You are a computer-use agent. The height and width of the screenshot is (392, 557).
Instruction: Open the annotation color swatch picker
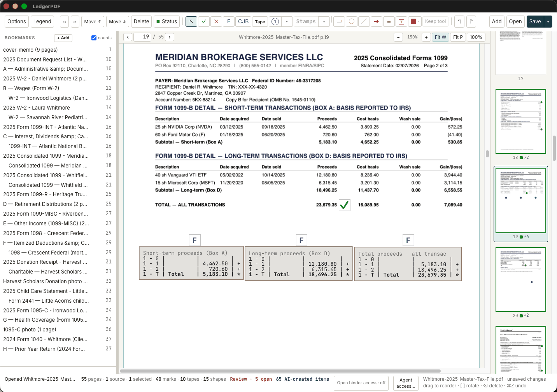[x=415, y=21]
